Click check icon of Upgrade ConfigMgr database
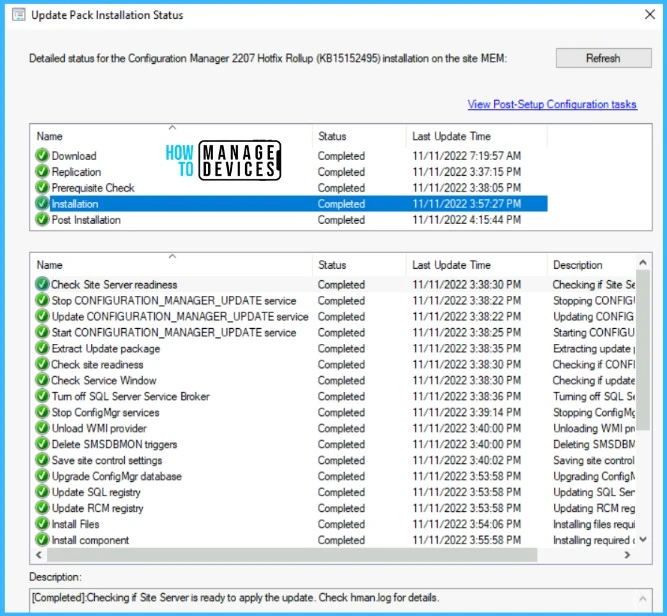The height and width of the screenshot is (616, 667). tap(42, 476)
